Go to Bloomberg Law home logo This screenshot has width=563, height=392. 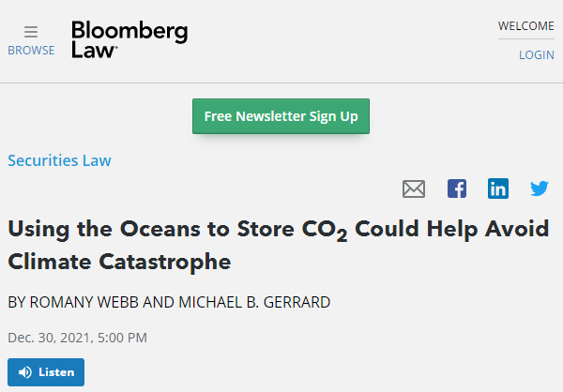click(129, 40)
